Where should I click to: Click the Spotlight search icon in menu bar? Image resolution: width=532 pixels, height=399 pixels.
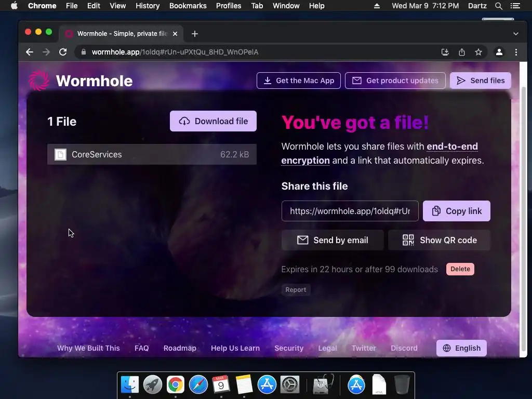point(498,6)
